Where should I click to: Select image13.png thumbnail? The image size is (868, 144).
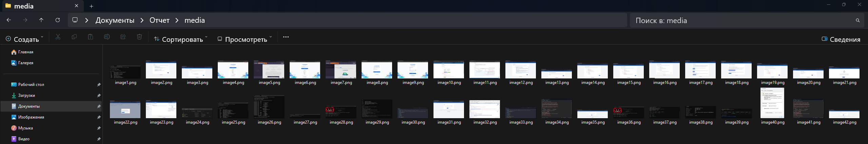[557, 74]
